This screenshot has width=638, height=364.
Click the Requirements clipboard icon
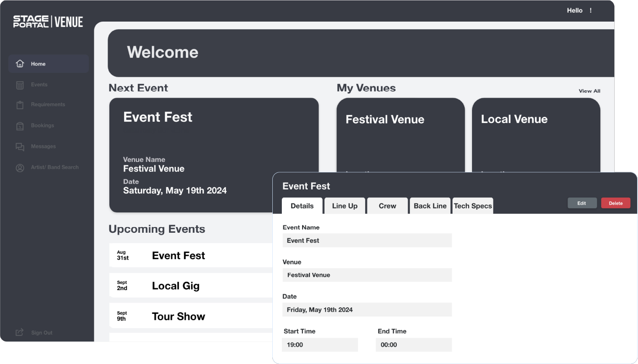(x=20, y=104)
